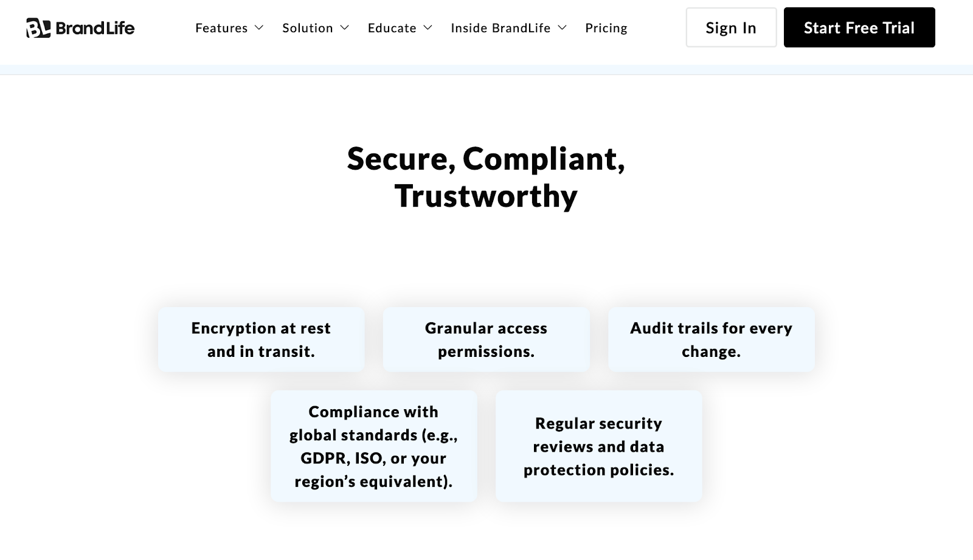Screen dimensions: 973x560
Task: Select the Encryption at rest card
Action: point(261,339)
